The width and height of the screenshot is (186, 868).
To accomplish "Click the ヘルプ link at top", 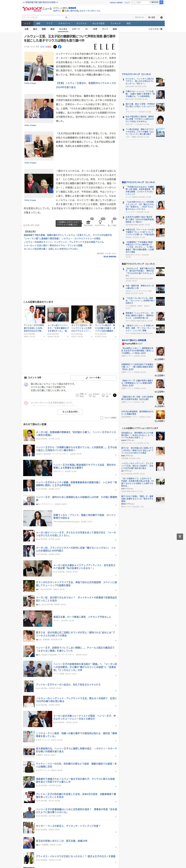I will (x=127, y=2).
